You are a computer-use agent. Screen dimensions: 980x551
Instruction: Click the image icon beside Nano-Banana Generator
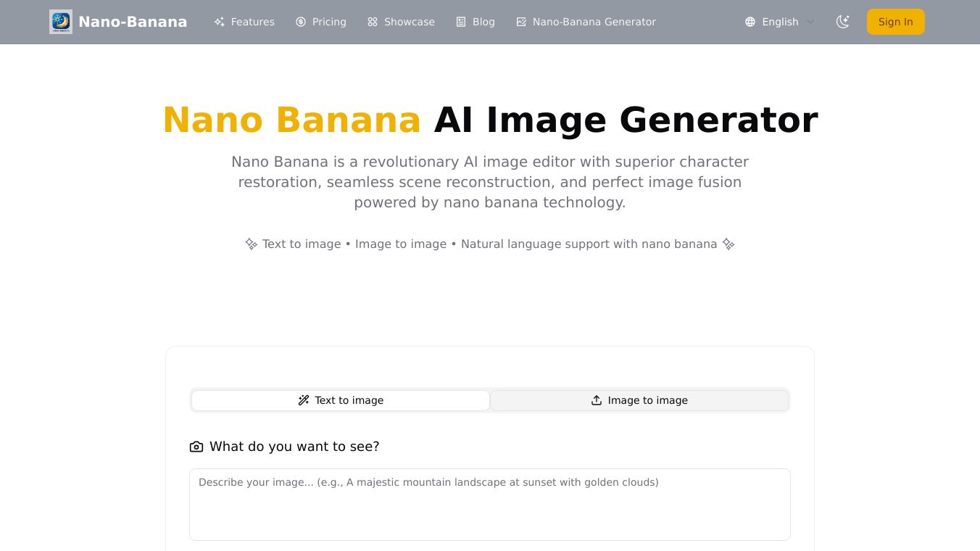[521, 22]
